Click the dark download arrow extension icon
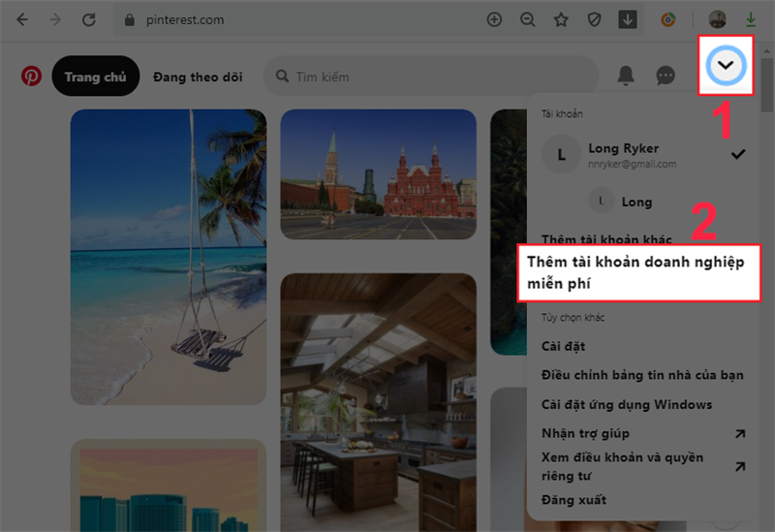The width and height of the screenshot is (775, 532). [x=628, y=19]
